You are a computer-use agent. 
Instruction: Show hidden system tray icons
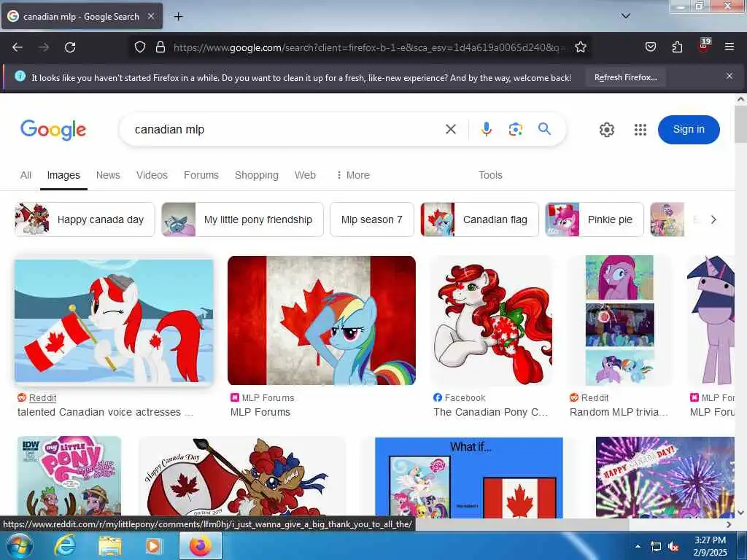638,546
